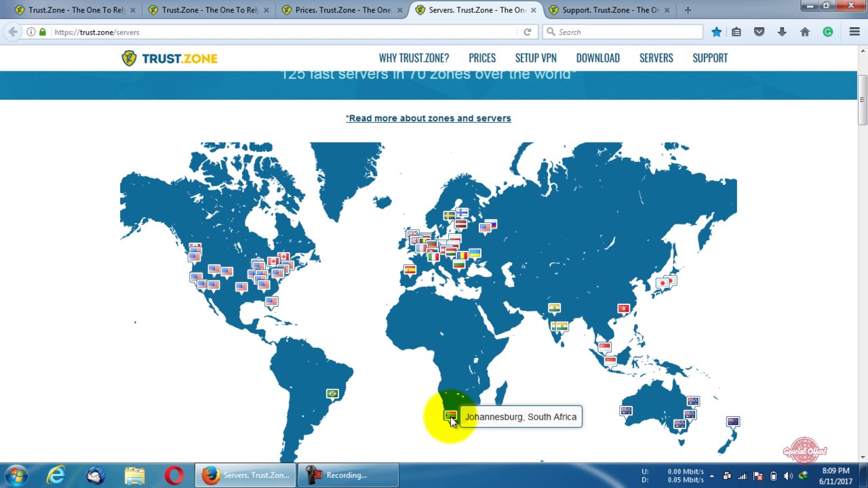The width and height of the screenshot is (868, 488).
Task: Click the Brazil server flag marker
Action: point(332,394)
